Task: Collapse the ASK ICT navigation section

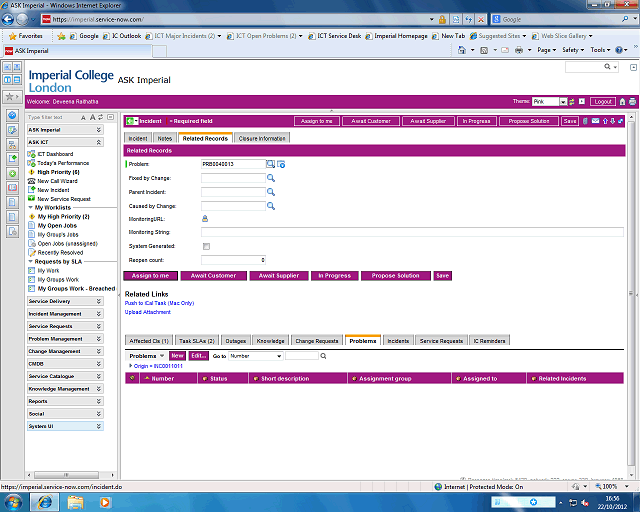Action: pos(98,142)
